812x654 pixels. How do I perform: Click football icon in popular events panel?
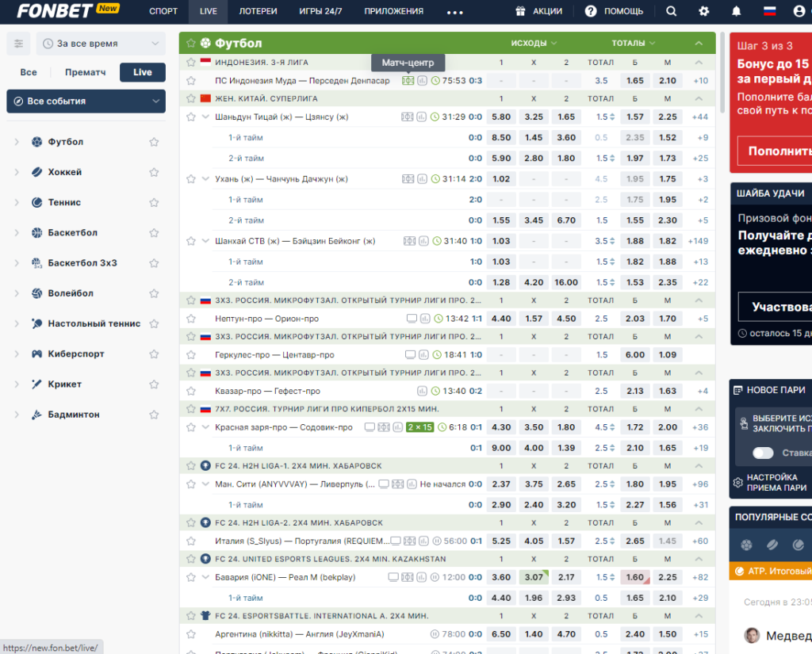pyautogui.click(x=746, y=545)
